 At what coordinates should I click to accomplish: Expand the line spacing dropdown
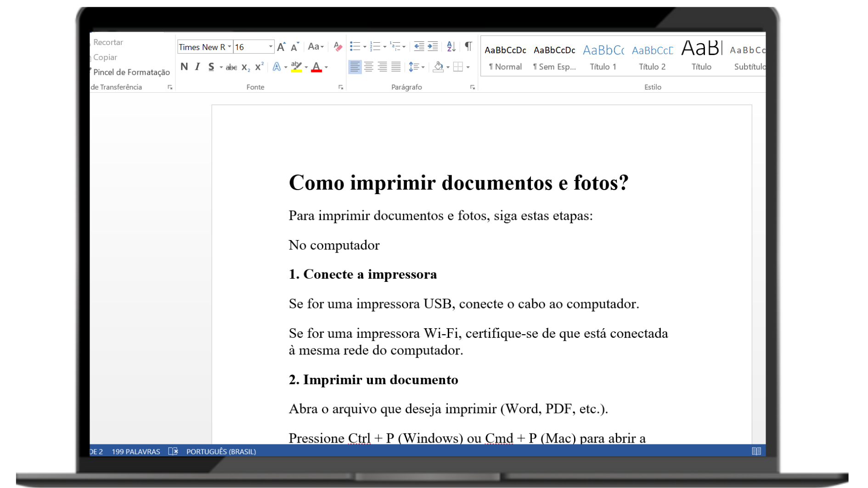click(x=423, y=67)
